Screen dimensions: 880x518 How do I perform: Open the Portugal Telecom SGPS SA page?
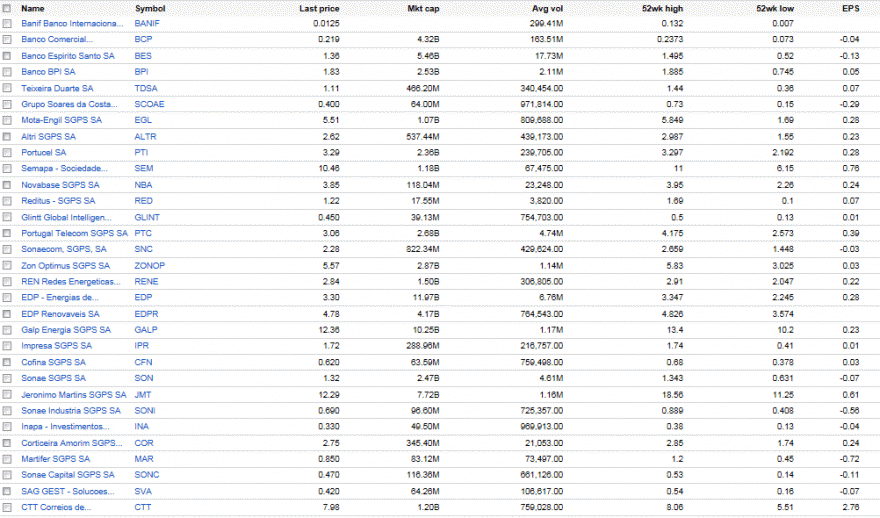coord(75,233)
